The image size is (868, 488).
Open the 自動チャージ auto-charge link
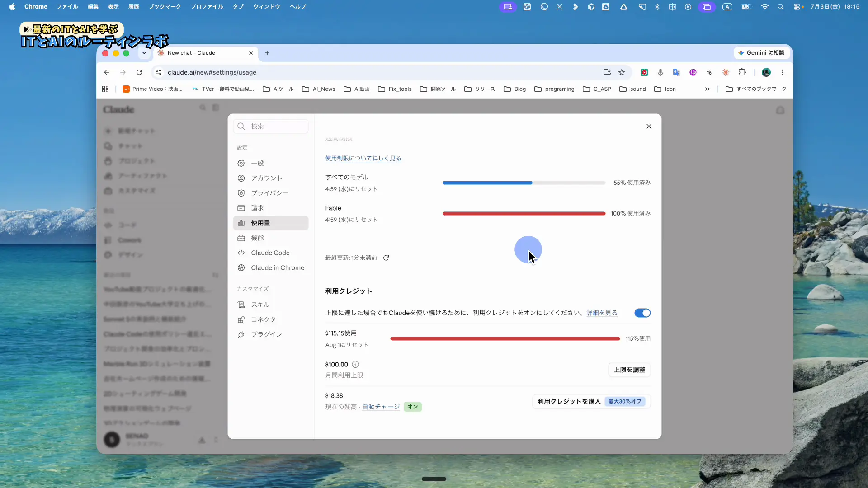(381, 407)
